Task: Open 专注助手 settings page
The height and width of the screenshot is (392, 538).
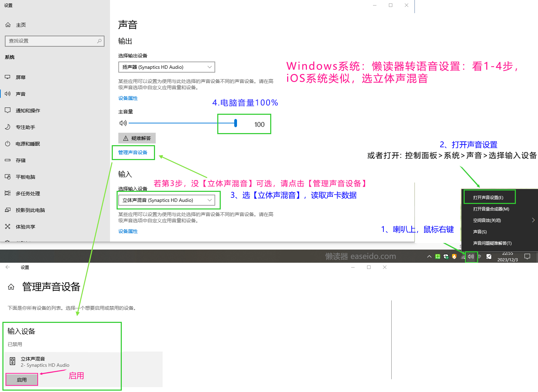Action: 25,127
